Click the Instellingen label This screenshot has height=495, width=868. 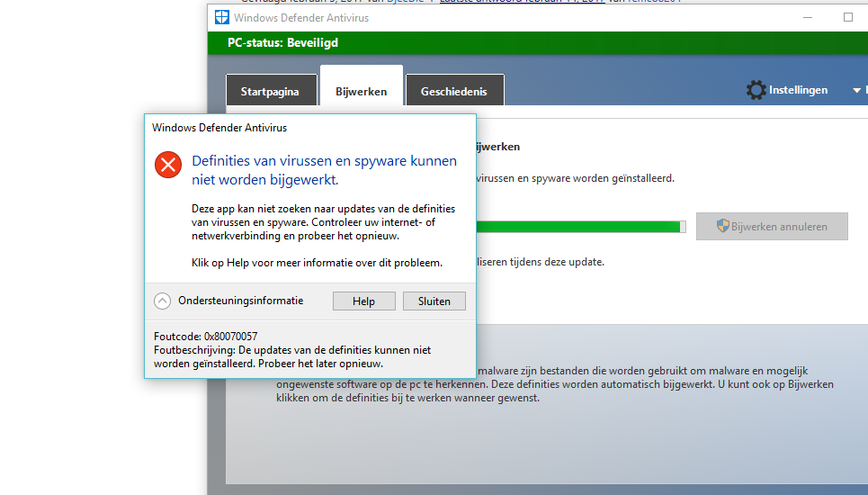pyautogui.click(x=798, y=90)
